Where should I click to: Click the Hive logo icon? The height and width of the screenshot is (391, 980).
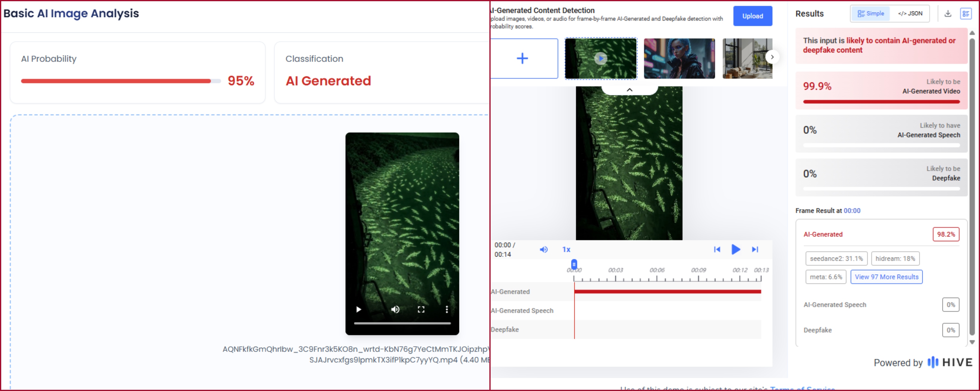pos(933,362)
